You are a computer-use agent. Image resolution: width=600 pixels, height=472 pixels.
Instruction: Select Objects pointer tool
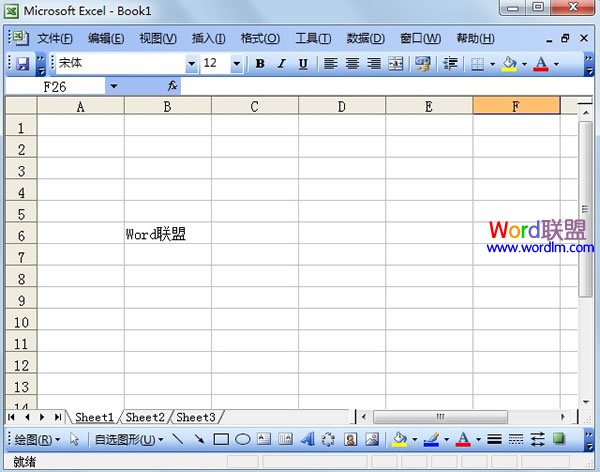[74, 439]
